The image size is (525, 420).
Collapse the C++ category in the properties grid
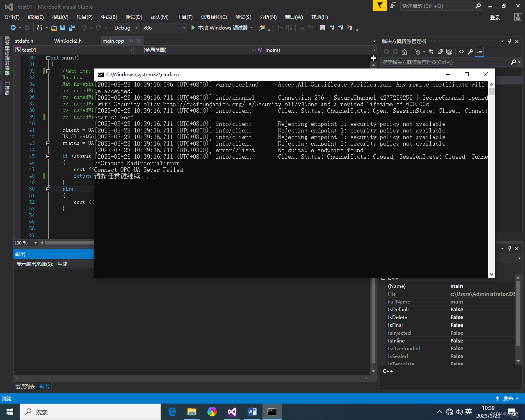383,278
